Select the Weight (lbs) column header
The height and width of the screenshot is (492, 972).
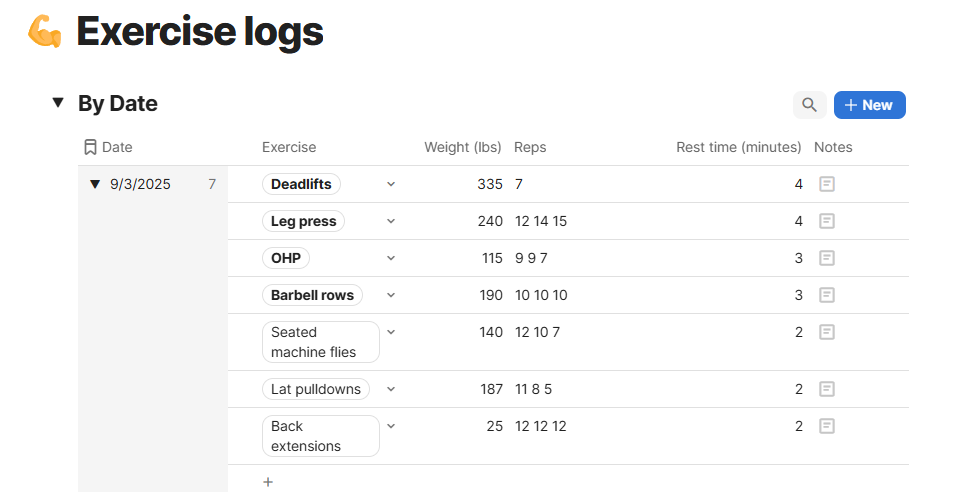click(462, 147)
